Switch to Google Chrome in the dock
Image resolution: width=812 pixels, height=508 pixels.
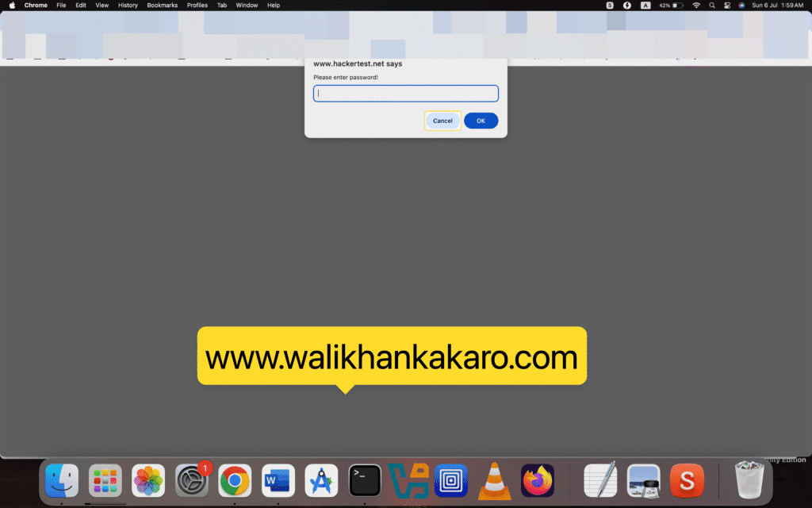235,480
